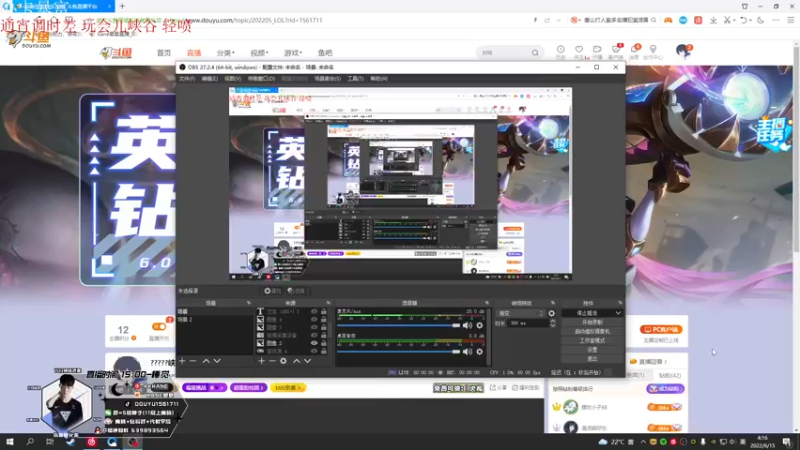
Task: Mute the Mic/Aux channel speaker icon
Action: pos(467,325)
